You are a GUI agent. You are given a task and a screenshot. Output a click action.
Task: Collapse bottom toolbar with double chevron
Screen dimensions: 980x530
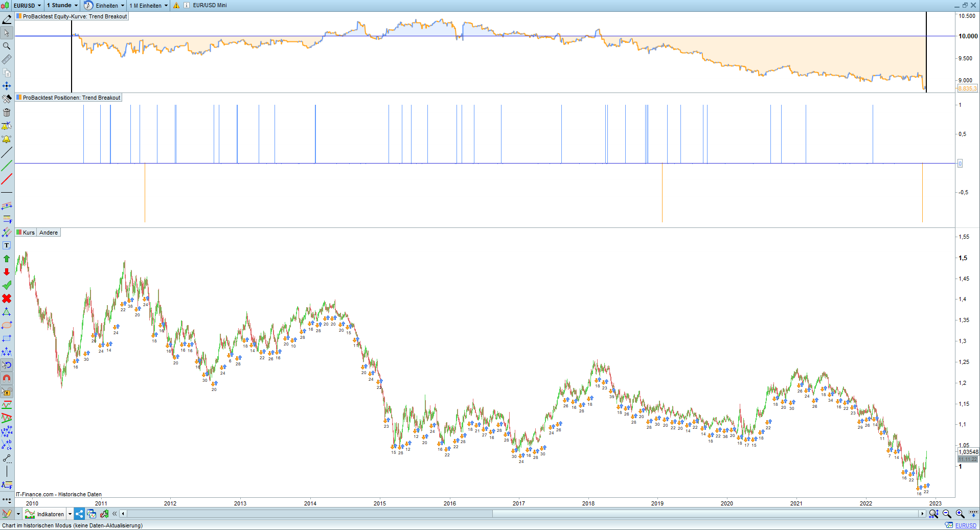115,514
